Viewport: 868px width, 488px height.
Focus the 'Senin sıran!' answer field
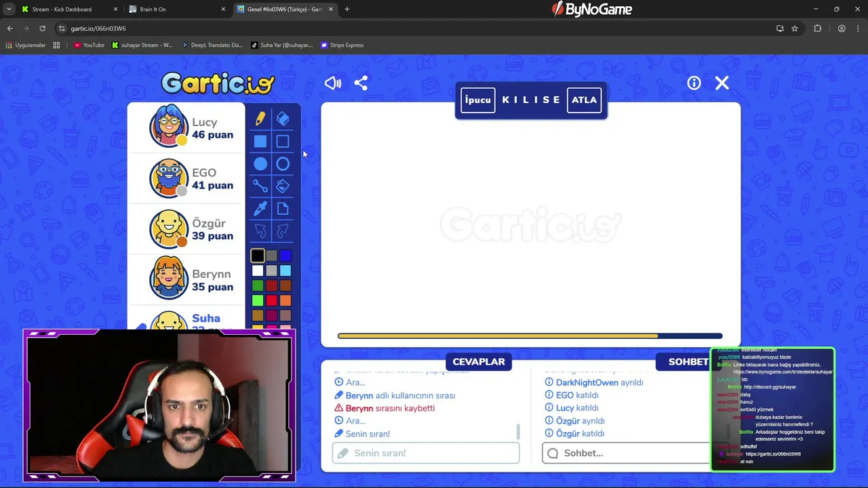426,453
